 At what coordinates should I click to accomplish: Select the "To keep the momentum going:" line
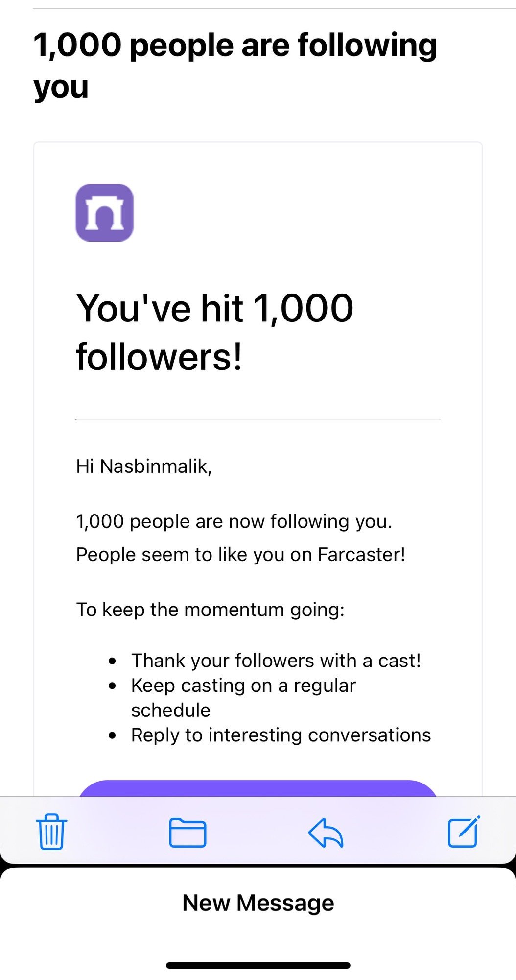click(211, 610)
